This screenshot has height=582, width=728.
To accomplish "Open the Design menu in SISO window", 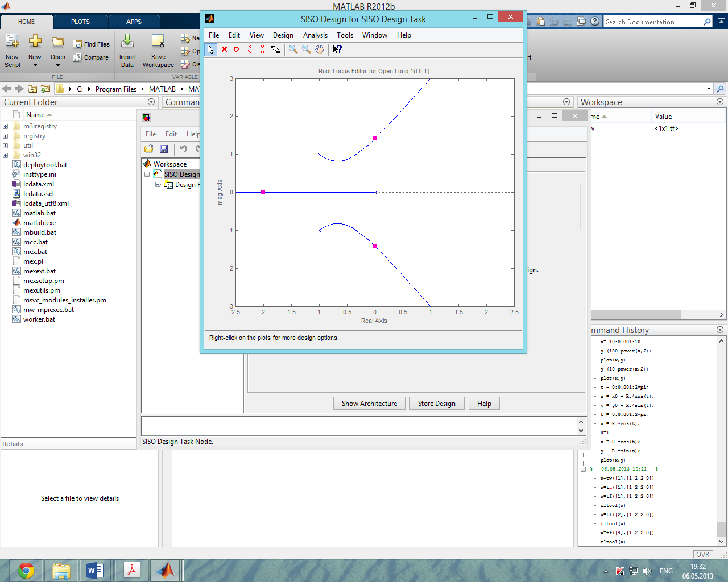I will pos(283,35).
